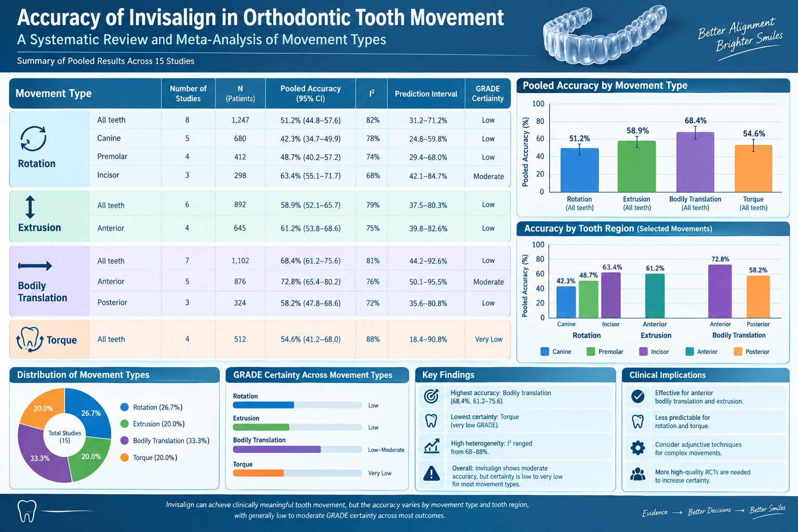This screenshot has height=532, width=798.
Task: Click the 68.4% Bodily Translation bar
Action: [695, 162]
